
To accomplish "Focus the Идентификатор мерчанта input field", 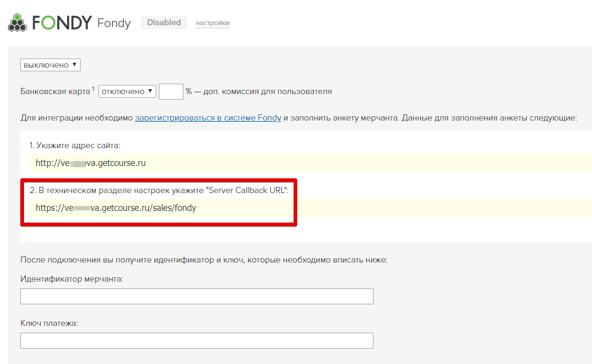I will (197, 296).
